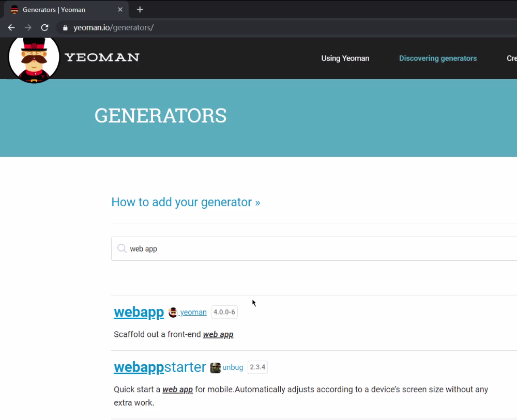Open the yeoman author link
Screen dimensions: 517x420
(193, 312)
